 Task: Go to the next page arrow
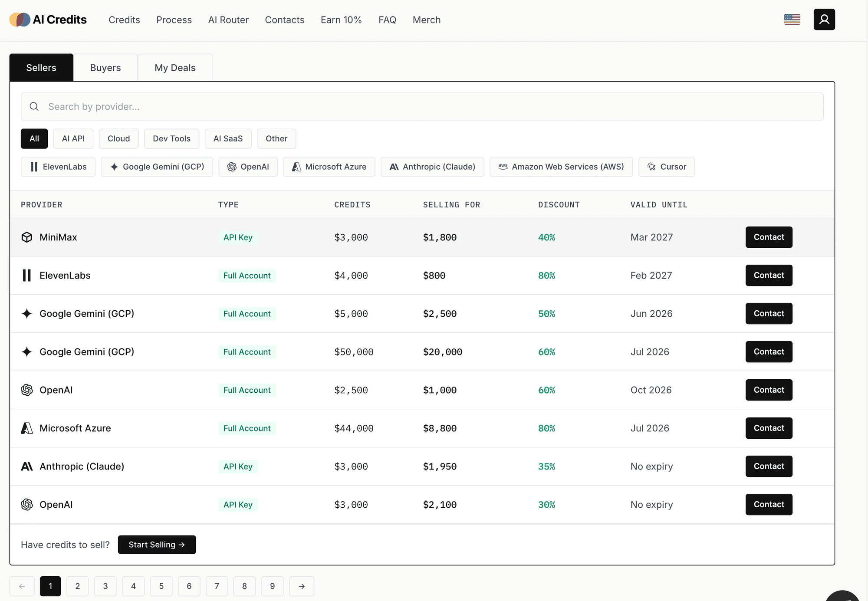tap(302, 586)
